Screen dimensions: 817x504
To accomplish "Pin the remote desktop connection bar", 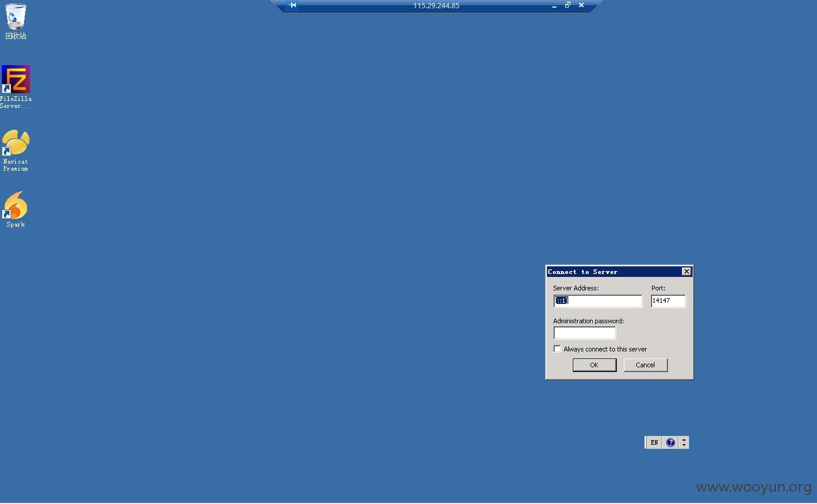I will pyautogui.click(x=292, y=5).
